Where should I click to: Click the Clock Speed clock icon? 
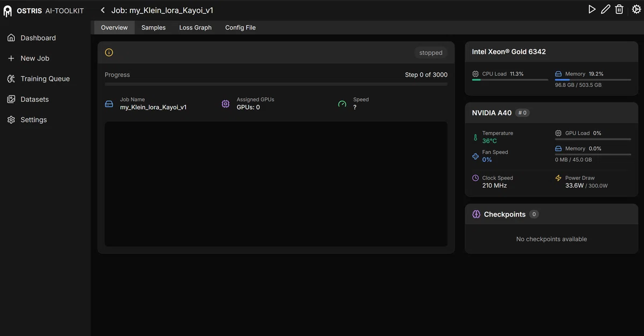coord(475,178)
